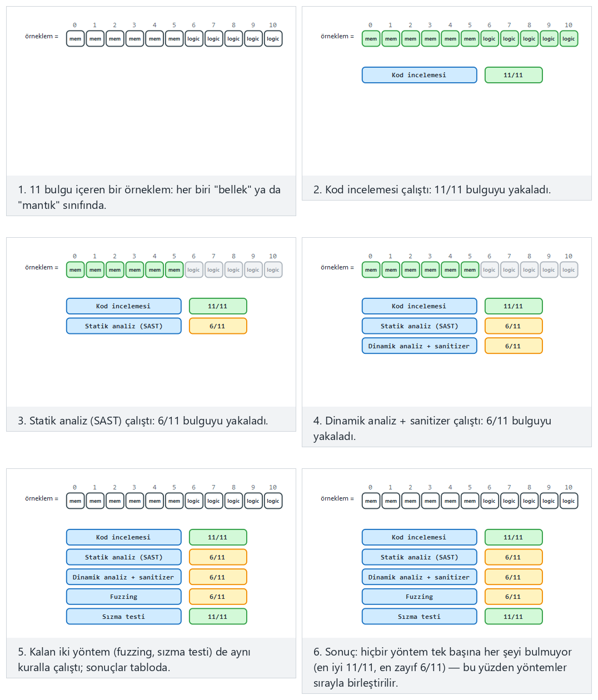Select 'Dinamik analiz + sanitizer' box in panel 4
The image size is (598, 700).
coord(419,346)
